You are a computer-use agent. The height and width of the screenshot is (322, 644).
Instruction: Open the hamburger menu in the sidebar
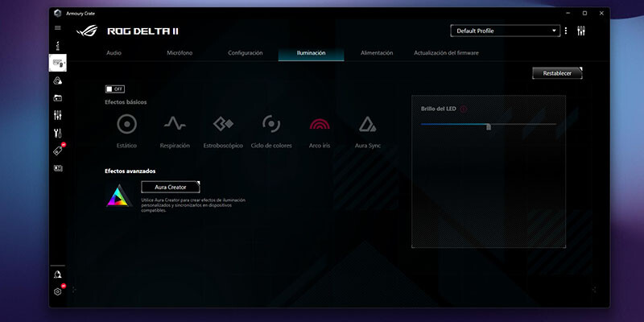(57, 28)
